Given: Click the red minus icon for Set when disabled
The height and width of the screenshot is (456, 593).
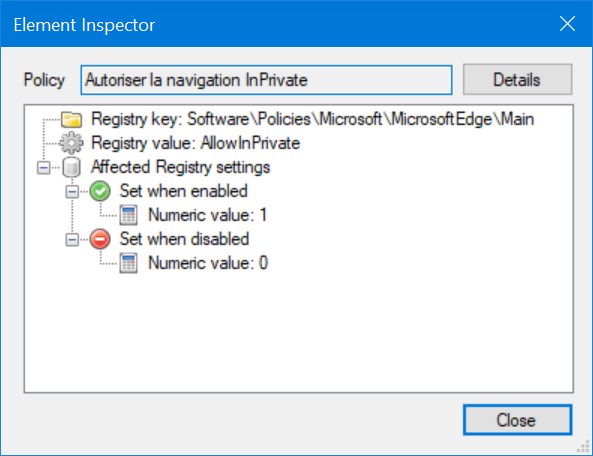Looking at the screenshot, I should 100,239.
